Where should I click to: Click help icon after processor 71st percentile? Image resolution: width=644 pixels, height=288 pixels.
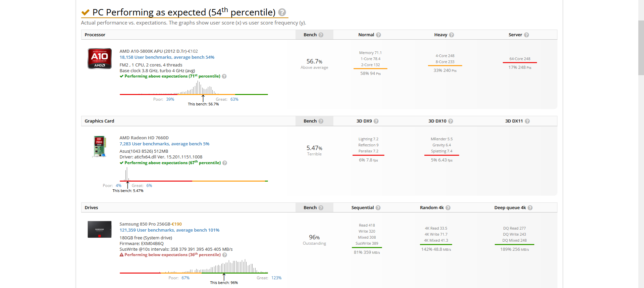224,77
